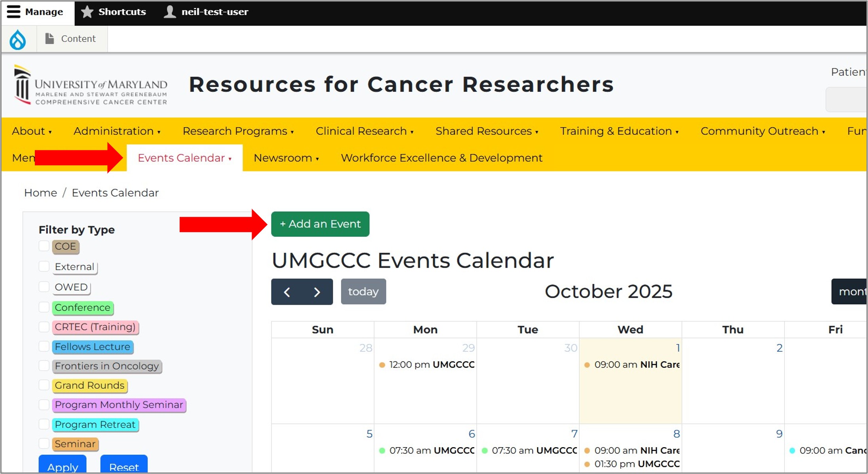Click the neil-test-user profile icon
This screenshot has height=474, width=868.
pos(170,12)
